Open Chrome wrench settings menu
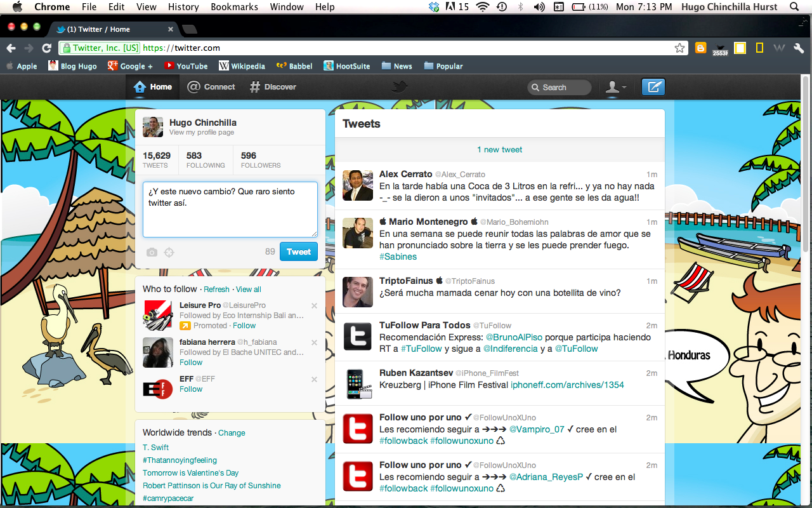This screenshot has width=812, height=508. [x=799, y=48]
